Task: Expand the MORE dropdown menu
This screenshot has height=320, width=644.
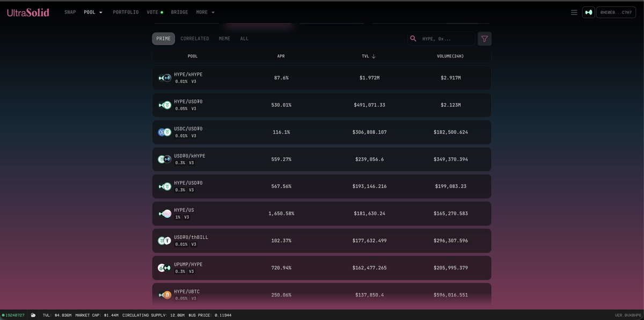Action: 206,12
